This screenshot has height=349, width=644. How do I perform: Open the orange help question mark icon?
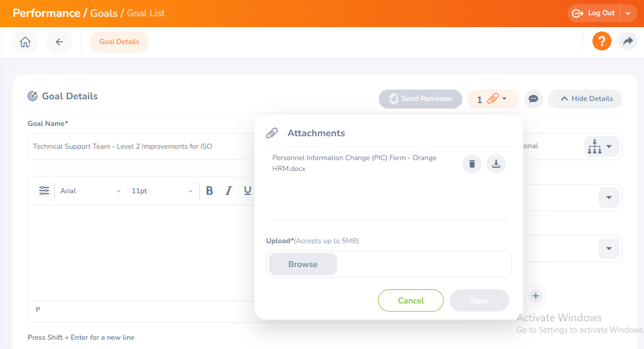tap(602, 41)
